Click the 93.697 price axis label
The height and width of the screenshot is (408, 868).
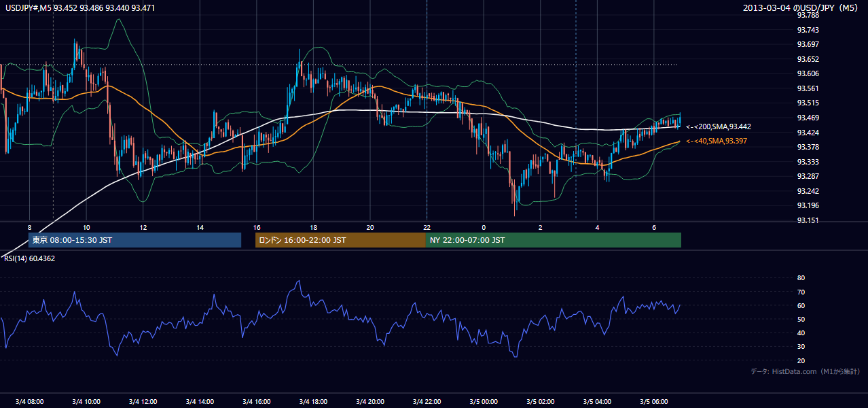click(808, 44)
